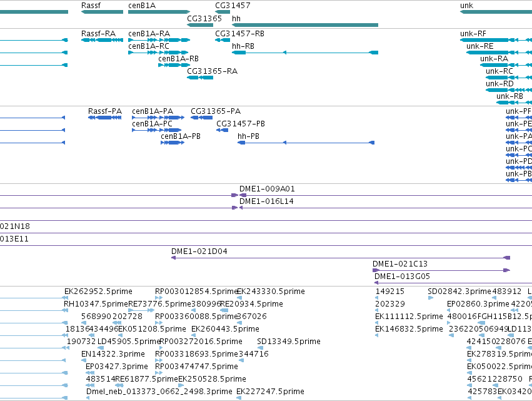Click the DME1-009A01 BAC label
The height and width of the screenshot is (401, 532).
267,189
